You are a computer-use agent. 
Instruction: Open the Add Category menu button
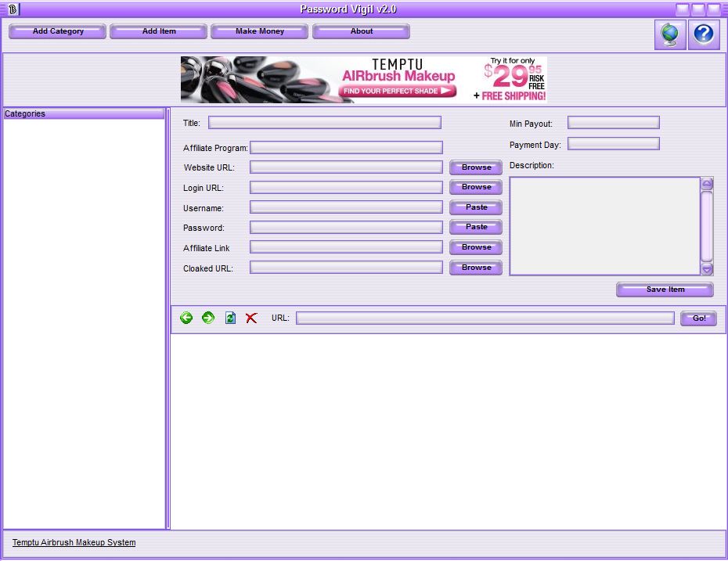pyautogui.click(x=58, y=31)
